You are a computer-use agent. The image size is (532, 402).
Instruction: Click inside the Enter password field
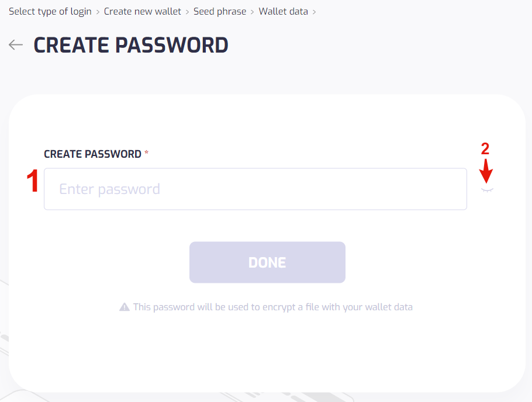[255, 189]
